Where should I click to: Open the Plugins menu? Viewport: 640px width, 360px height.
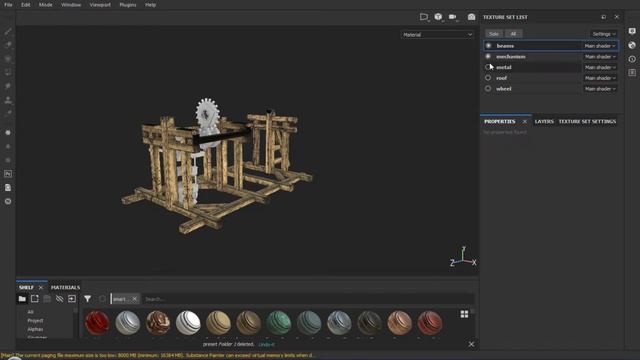point(128,5)
